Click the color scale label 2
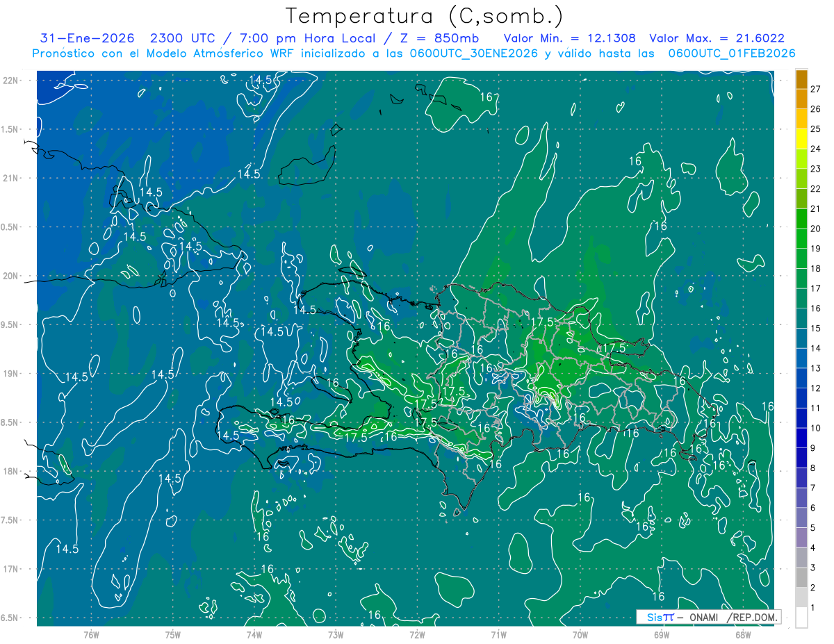 [813, 588]
